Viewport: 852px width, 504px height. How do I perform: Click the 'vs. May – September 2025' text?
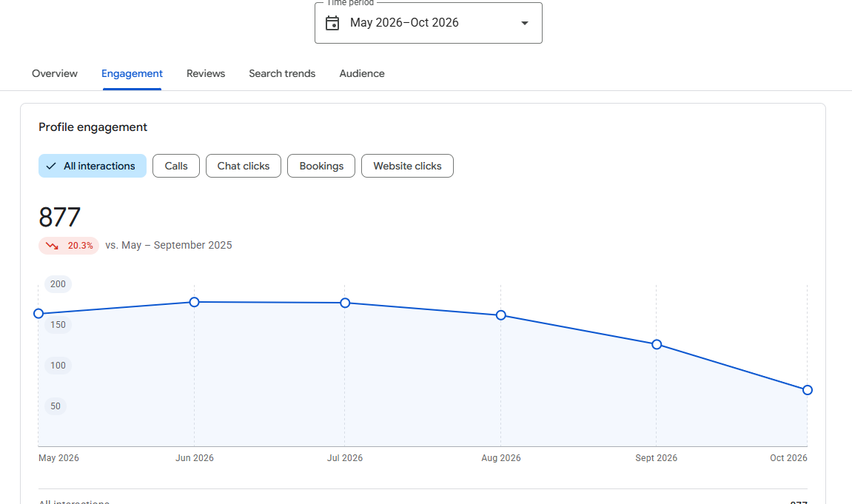(x=169, y=246)
